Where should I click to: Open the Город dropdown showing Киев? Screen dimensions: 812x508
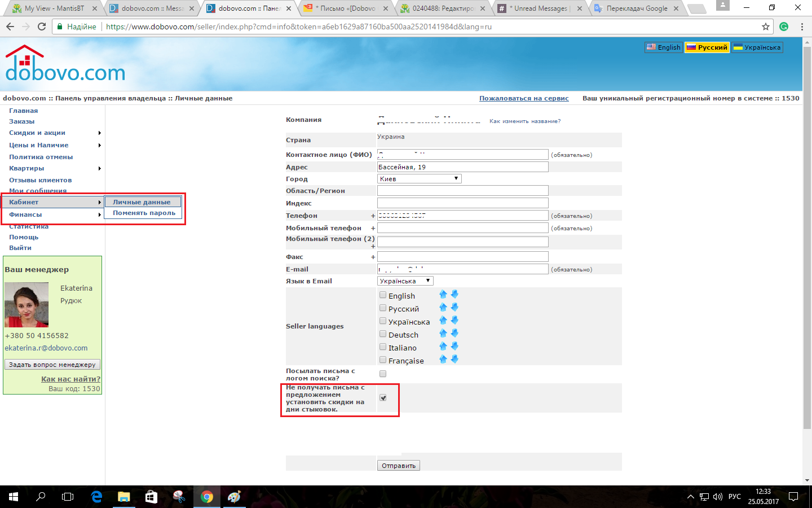point(419,178)
